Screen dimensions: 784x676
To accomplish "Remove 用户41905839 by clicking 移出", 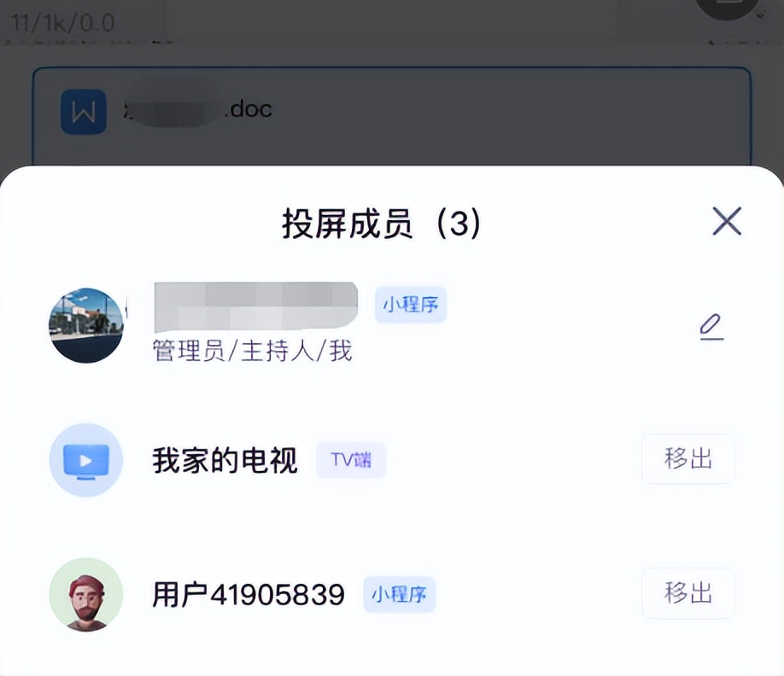I will point(688,594).
